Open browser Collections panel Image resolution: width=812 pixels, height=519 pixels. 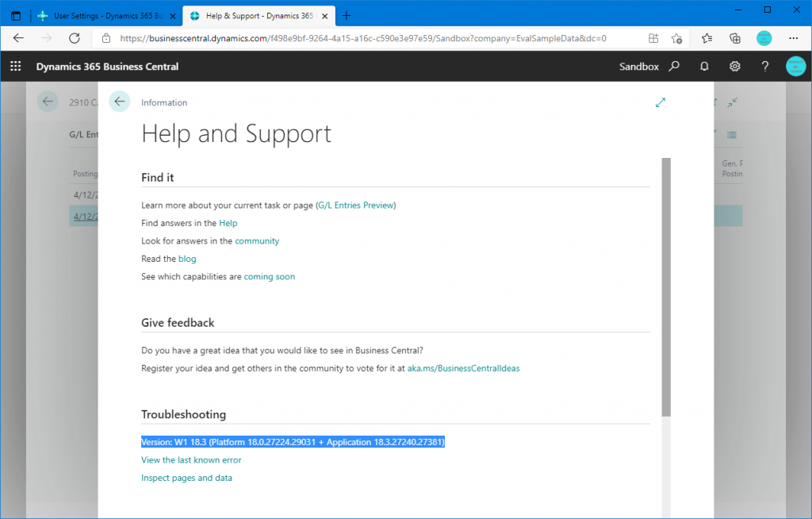pyautogui.click(x=735, y=38)
